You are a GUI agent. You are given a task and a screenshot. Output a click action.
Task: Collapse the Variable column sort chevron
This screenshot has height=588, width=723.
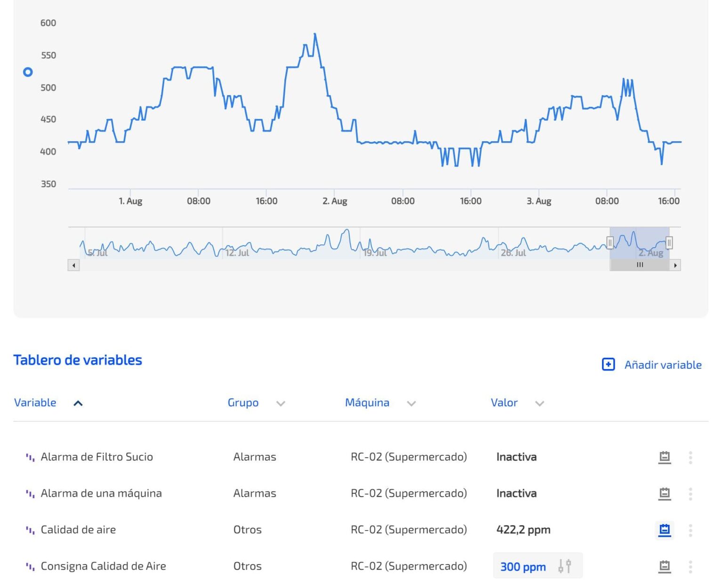coord(78,403)
